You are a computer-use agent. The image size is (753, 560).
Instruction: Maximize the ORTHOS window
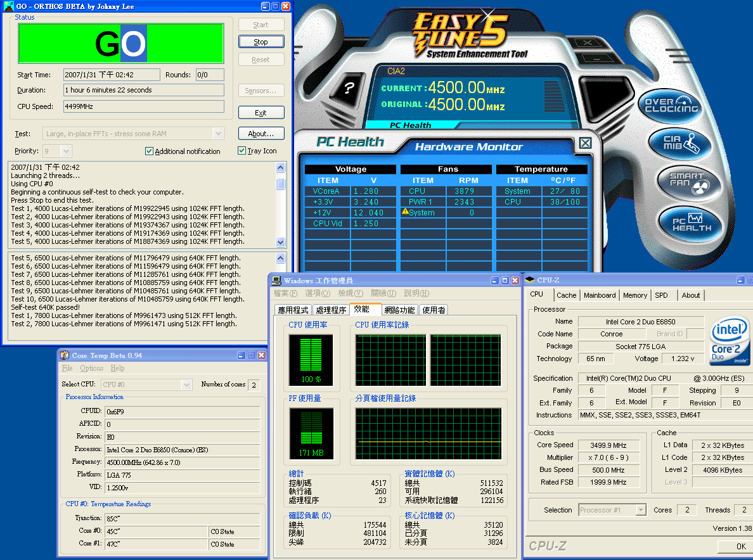click(x=276, y=6)
